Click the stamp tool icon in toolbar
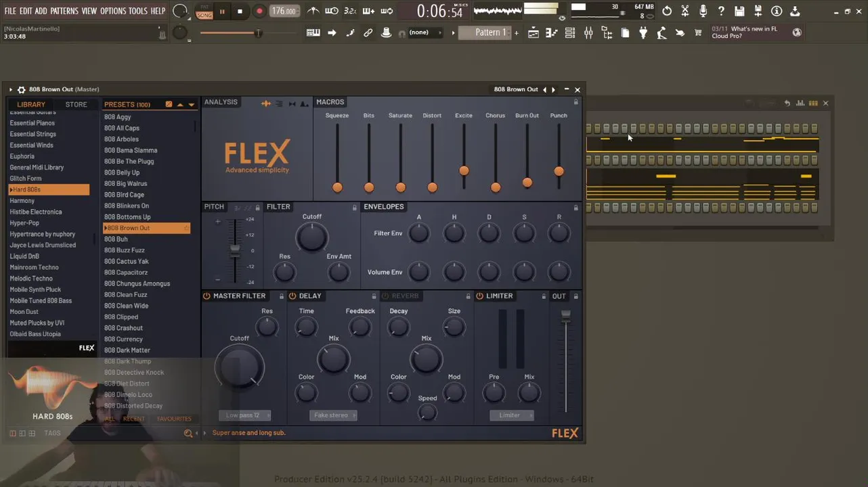The height and width of the screenshot is (487, 868). (x=387, y=32)
